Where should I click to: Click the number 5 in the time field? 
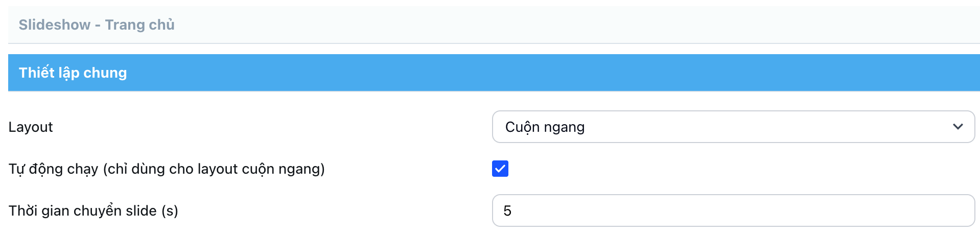pyautogui.click(x=507, y=210)
